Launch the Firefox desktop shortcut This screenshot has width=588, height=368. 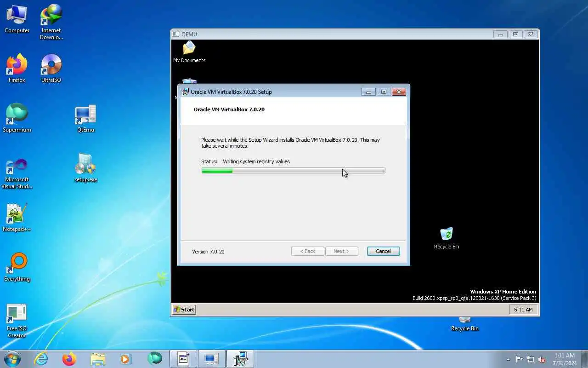[x=17, y=69]
